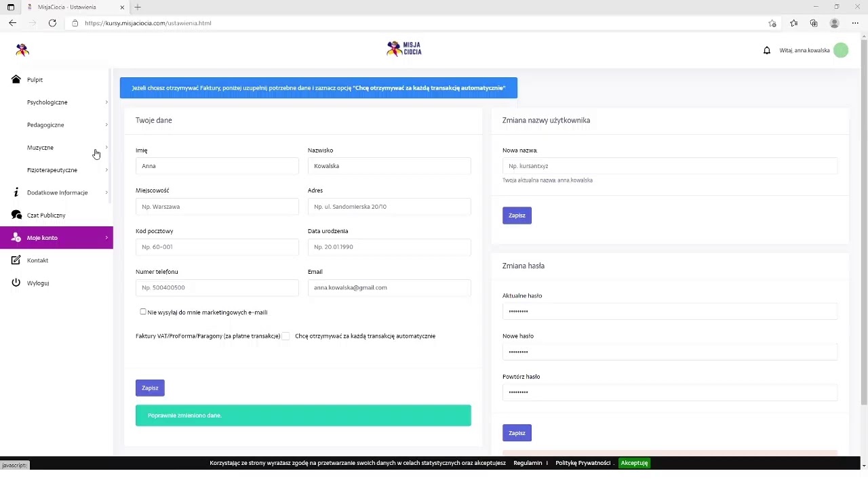Enable automatic invoices for each transaction checkbox
Screen dimensions: 868x488
tap(286, 336)
